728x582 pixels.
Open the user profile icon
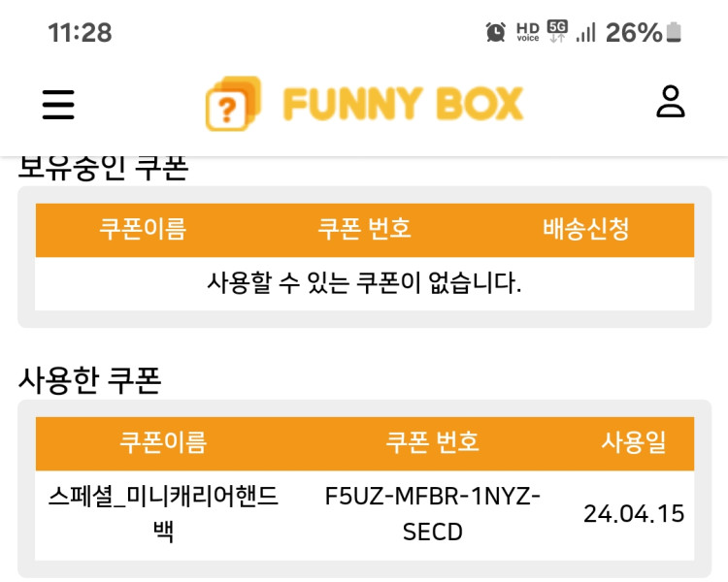pos(670,102)
